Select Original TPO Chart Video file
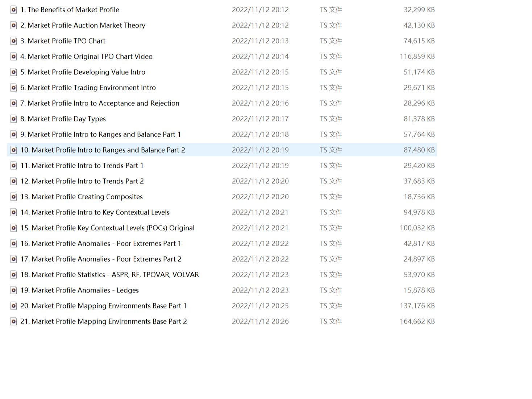This screenshot has width=532, height=399. (x=86, y=57)
